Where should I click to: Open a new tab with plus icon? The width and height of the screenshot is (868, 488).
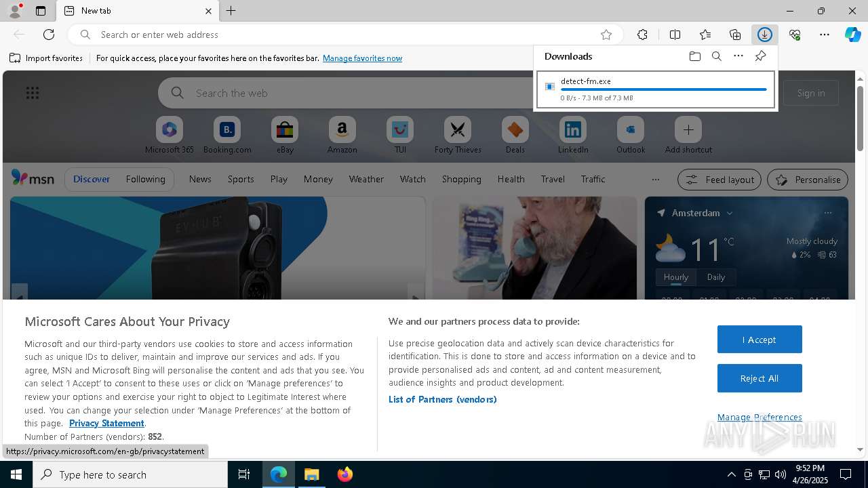[231, 11]
